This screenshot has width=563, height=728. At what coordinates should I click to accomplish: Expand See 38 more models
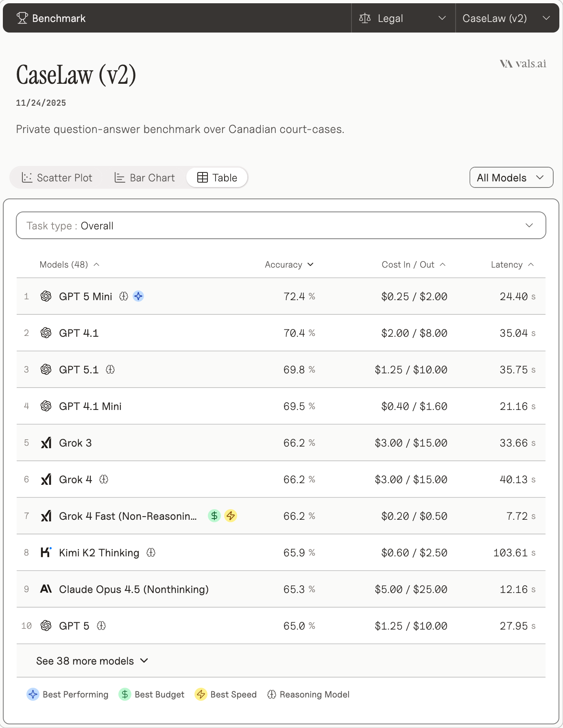pos(92,661)
